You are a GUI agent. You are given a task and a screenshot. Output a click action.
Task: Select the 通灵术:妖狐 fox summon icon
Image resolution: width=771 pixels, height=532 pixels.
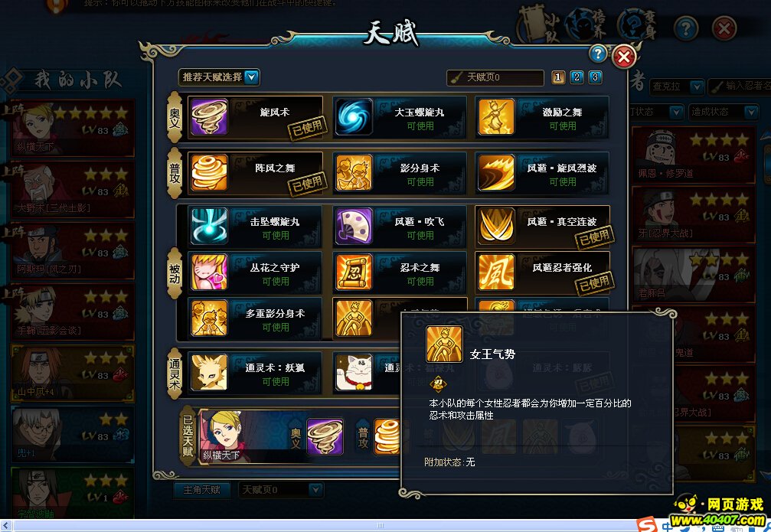click(209, 373)
